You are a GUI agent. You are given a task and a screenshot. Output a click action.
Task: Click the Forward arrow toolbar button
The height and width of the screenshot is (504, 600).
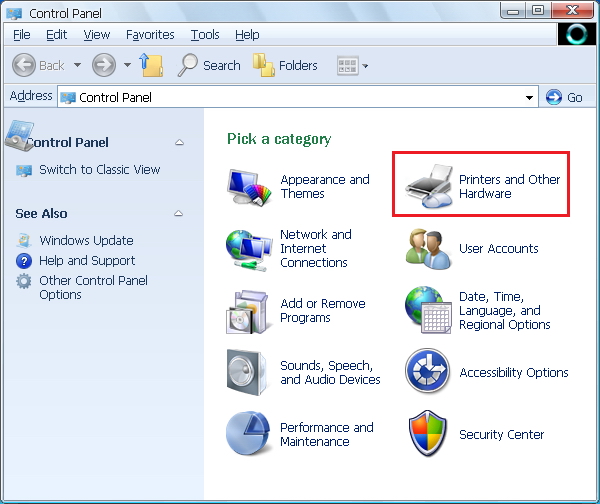104,65
